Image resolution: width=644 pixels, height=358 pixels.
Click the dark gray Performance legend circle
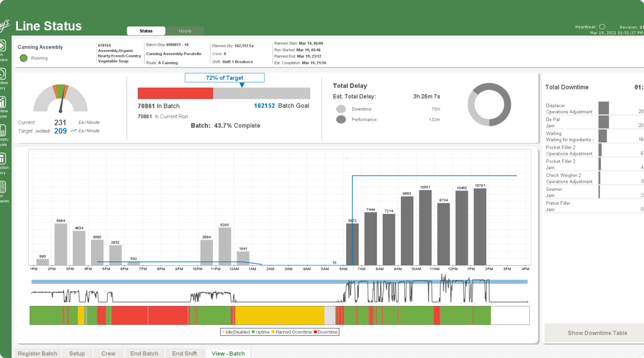(x=341, y=119)
